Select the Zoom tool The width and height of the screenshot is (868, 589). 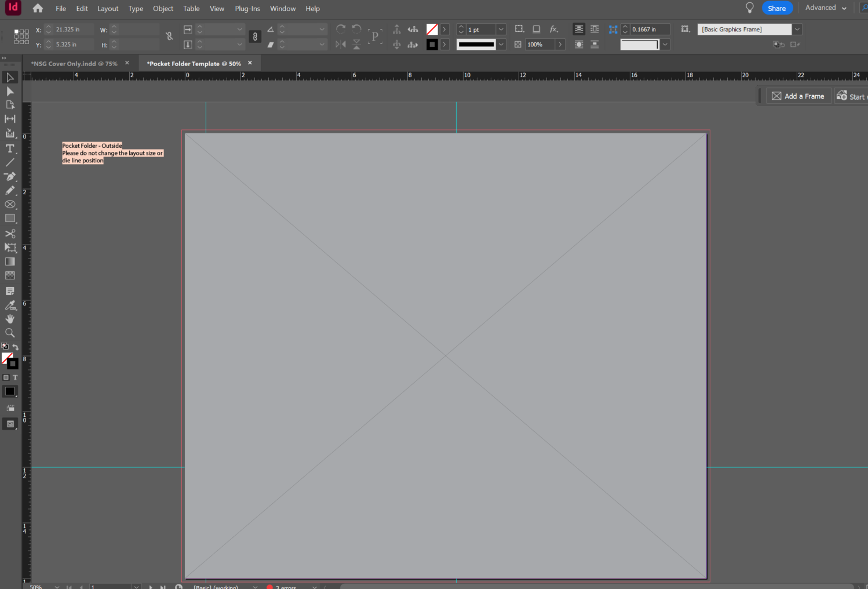coord(10,332)
